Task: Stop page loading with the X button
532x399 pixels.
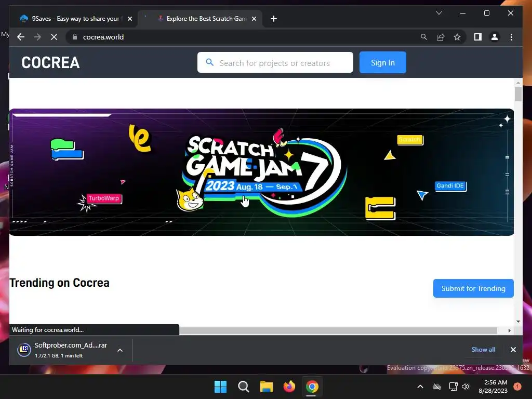Action: [54, 37]
